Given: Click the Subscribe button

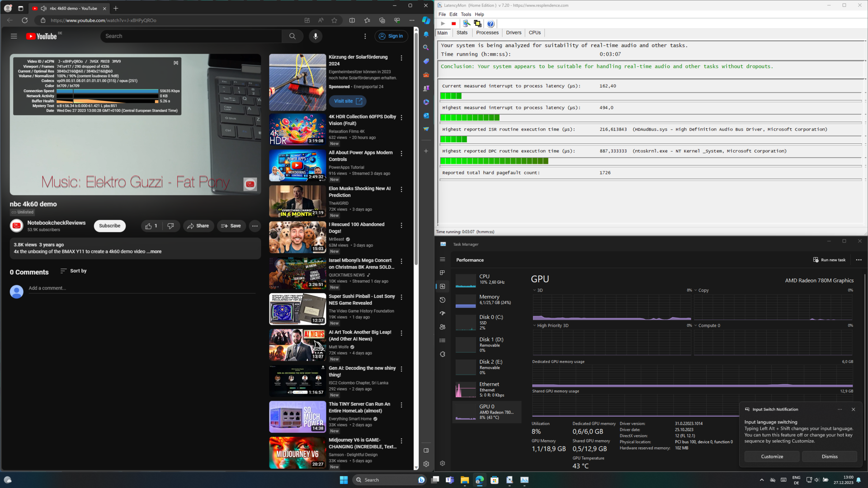Looking at the screenshot, I should pos(109,226).
